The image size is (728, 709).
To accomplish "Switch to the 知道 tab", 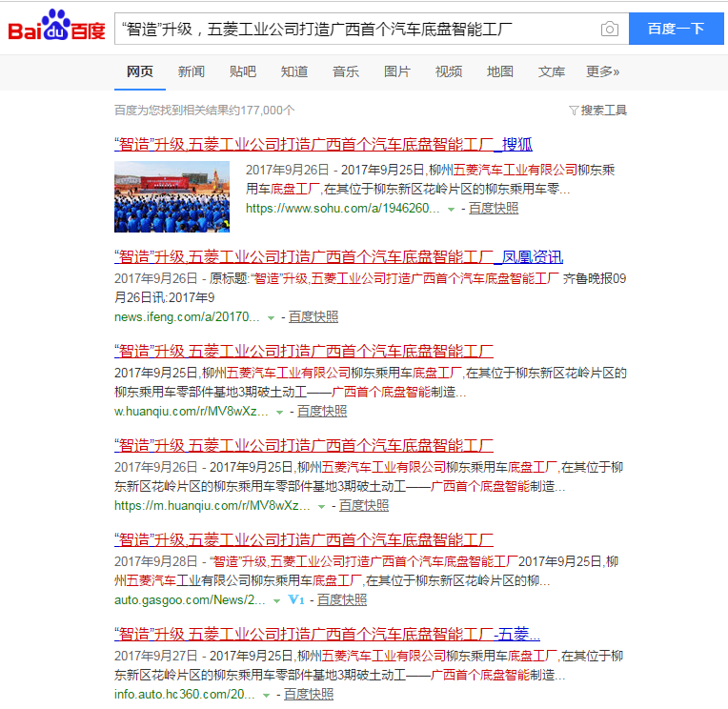I will pos(294,71).
